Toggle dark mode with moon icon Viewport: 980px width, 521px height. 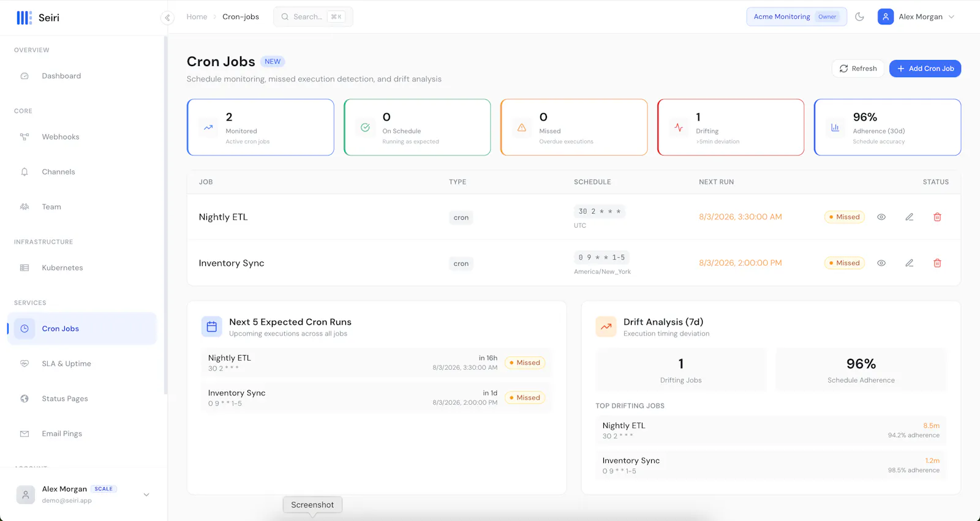coord(859,17)
